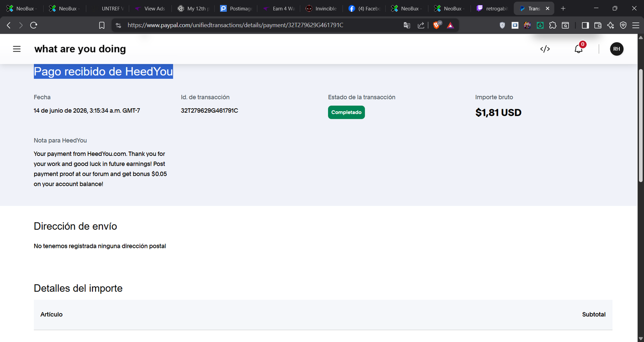644x342 pixels.
Task: Click the translate page icon
Action: pyautogui.click(x=407, y=25)
